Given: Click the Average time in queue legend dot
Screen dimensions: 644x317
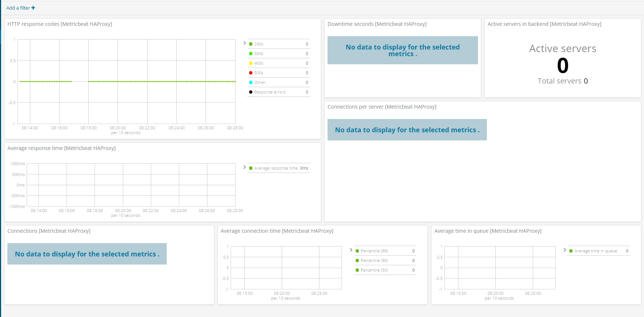Looking at the screenshot, I should (571, 251).
